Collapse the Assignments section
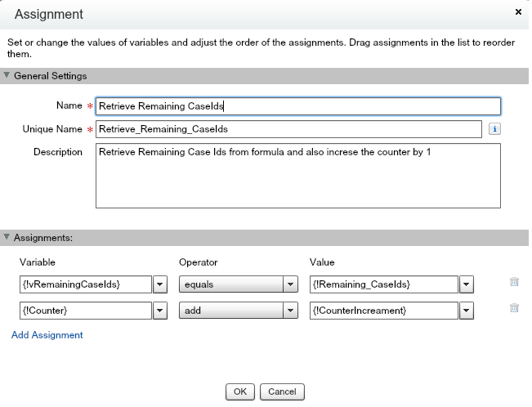The image size is (532, 407). [x=7, y=238]
